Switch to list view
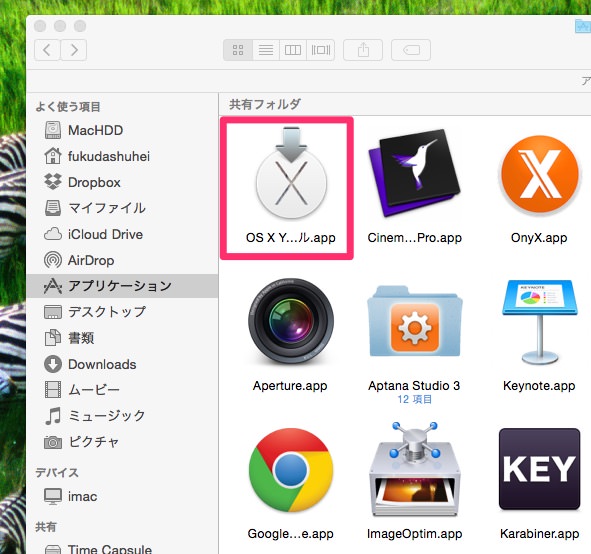This screenshot has height=554, width=591. 266,50
